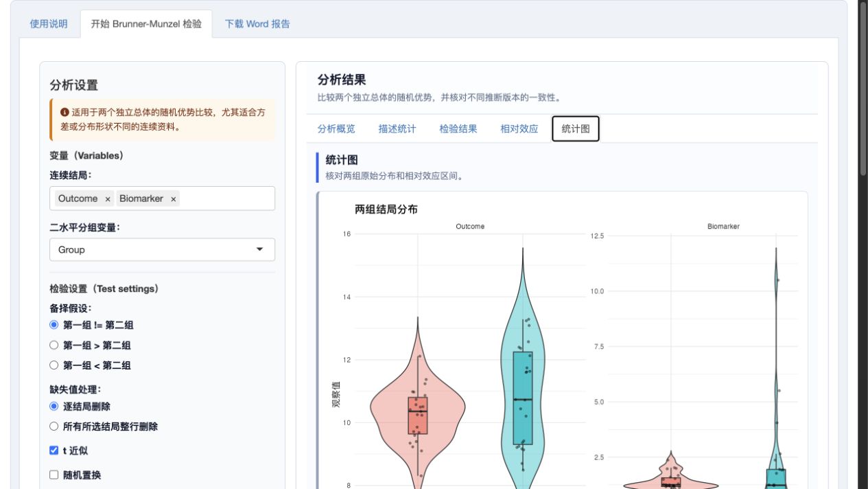Click the 两组结局分布 chart title
The height and width of the screenshot is (489, 868).
[386, 209]
